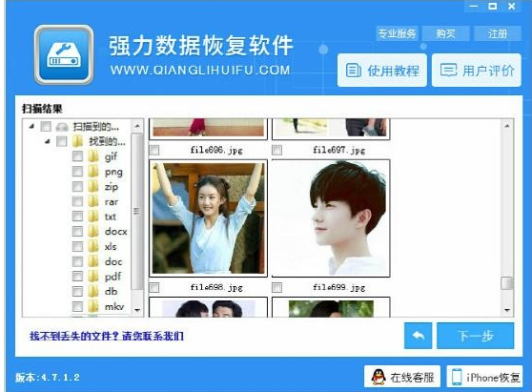
Task: Click the blue back arrow button
Action: coord(418,336)
